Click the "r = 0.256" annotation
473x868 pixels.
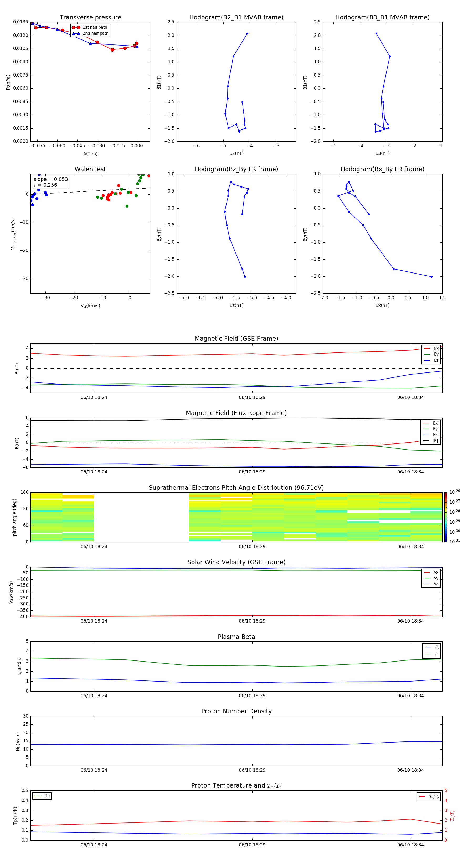(x=45, y=185)
